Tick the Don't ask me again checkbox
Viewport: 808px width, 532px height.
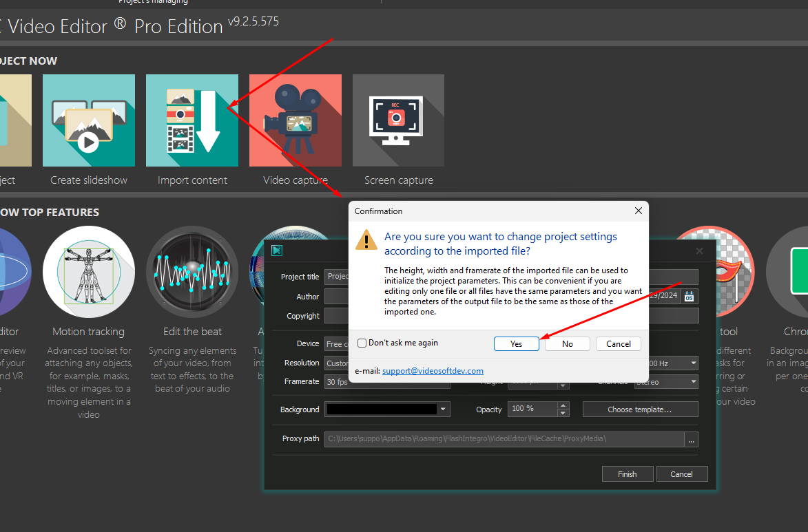point(362,343)
